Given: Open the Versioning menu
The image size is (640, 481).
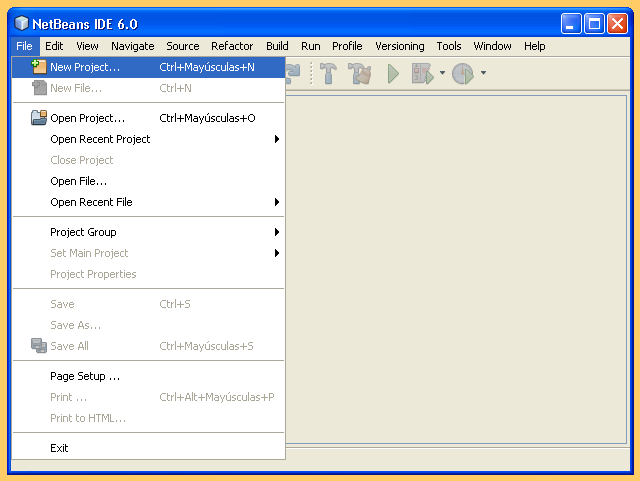Looking at the screenshot, I should (x=400, y=46).
